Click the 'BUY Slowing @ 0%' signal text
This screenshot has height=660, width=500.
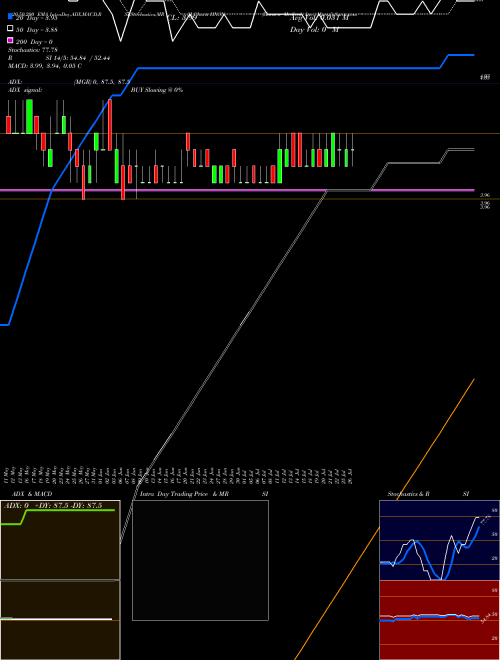point(157,90)
